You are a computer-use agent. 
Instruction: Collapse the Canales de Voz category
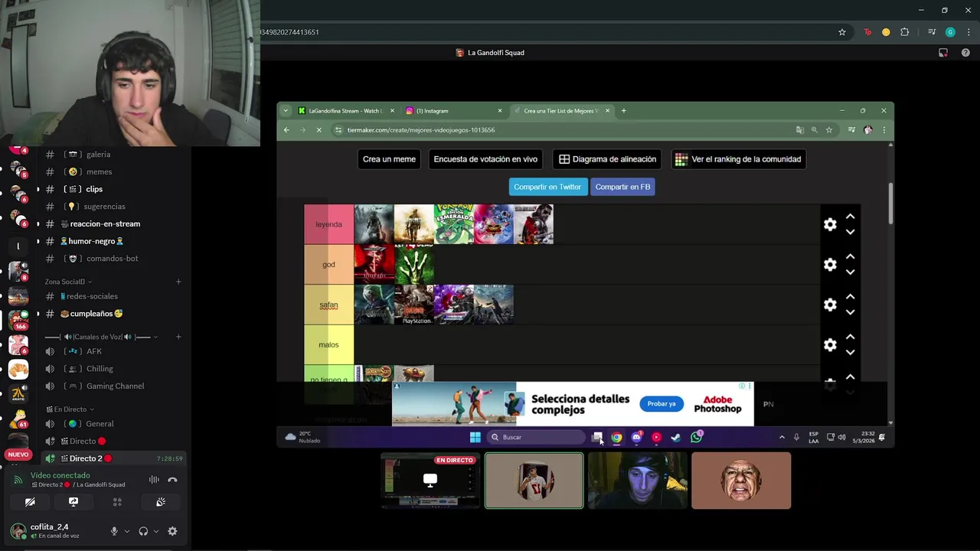[x=101, y=337]
